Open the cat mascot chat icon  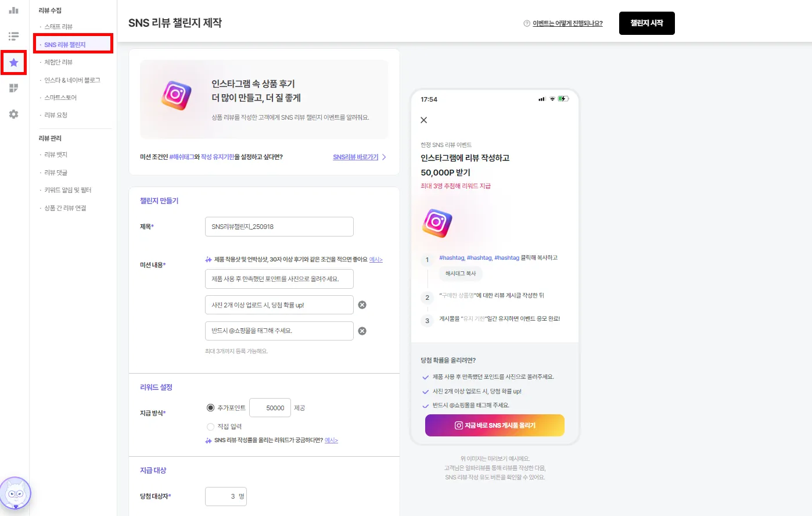coord(15,494)
